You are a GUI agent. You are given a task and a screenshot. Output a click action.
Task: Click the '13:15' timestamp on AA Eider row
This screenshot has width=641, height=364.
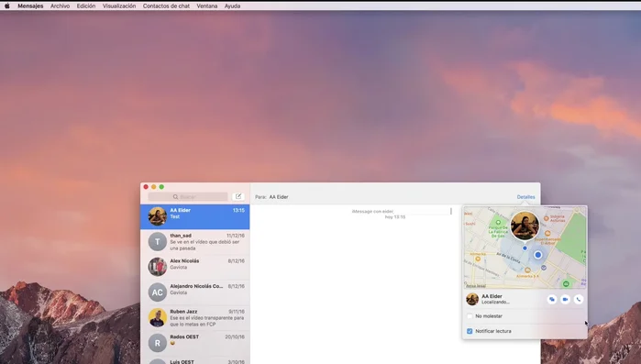238,210
